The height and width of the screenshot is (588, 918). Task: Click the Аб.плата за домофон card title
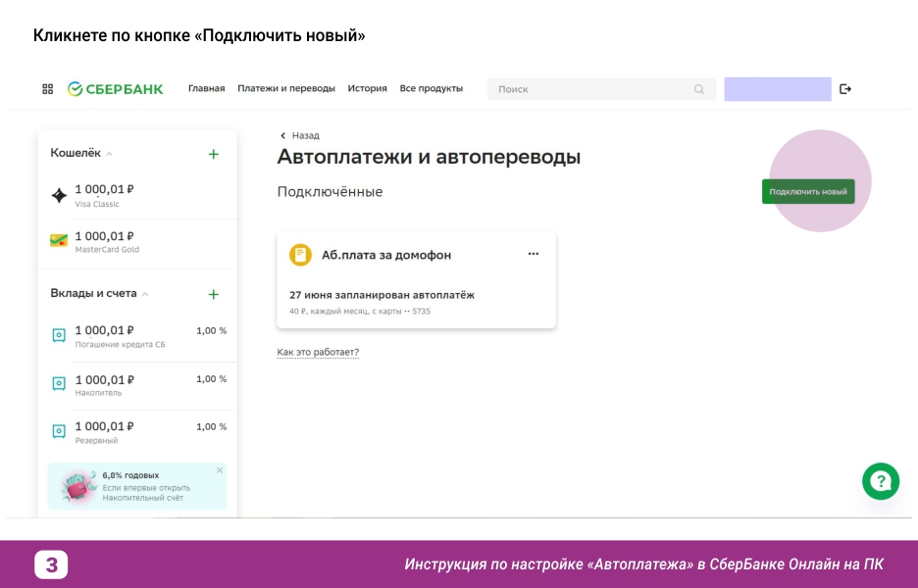[x=386, y=255]
